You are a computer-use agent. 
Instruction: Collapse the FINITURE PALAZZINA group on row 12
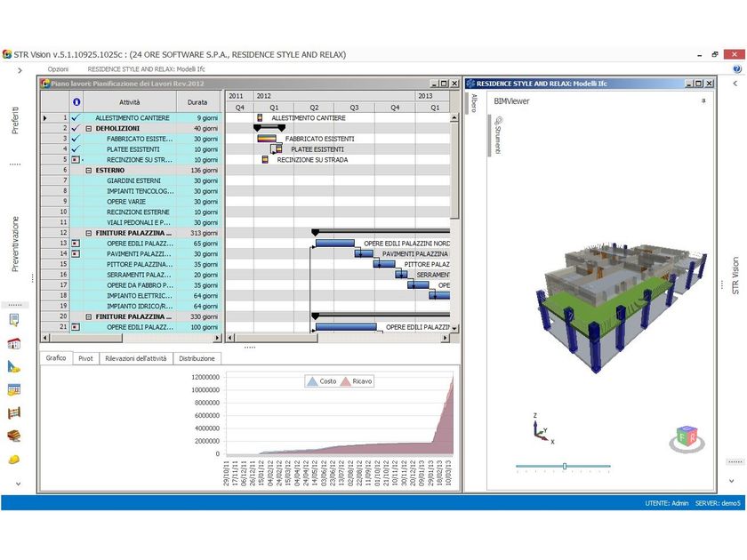(x=89, y=233)
